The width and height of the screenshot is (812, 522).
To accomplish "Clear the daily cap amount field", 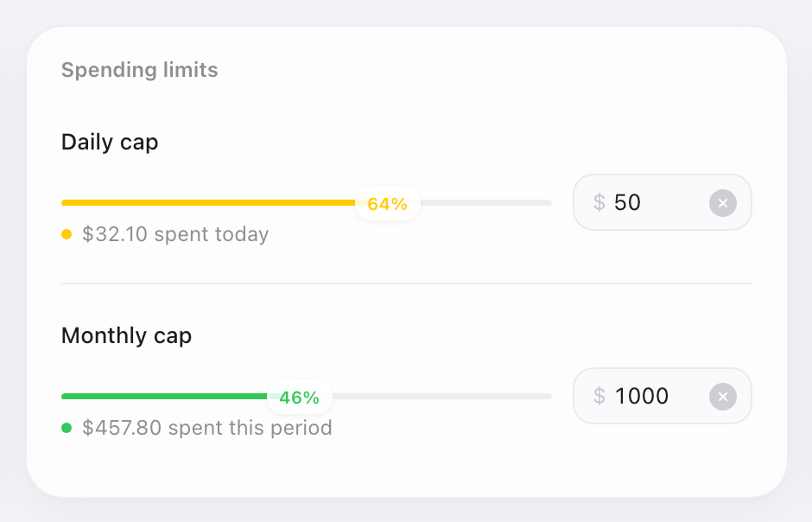I will click(x=723, y=203).
